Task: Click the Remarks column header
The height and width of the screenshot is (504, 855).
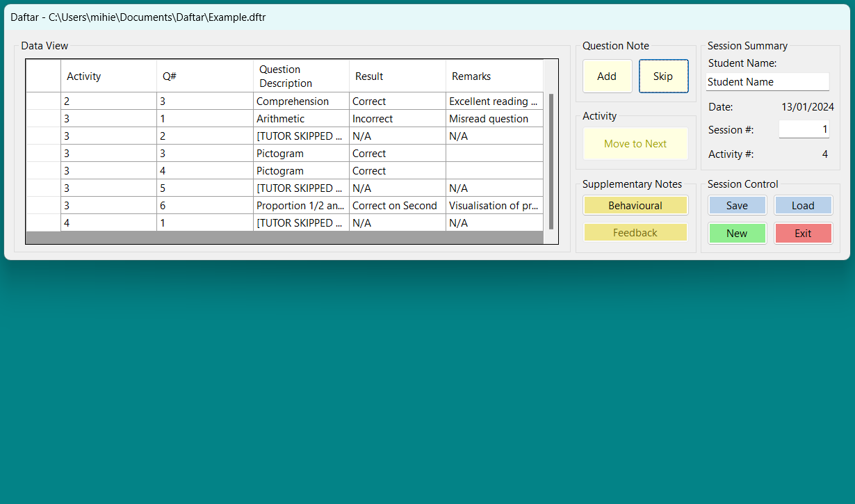Action: point(494,76)
